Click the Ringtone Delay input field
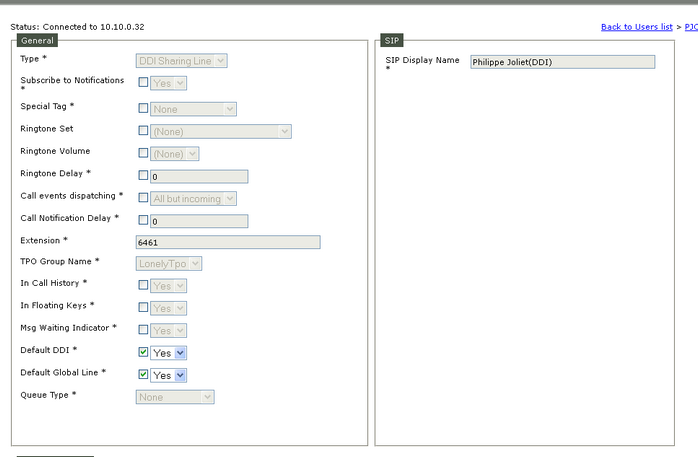Image resolution: width=698 pixels, height=457 pixels. coord(199,177)
